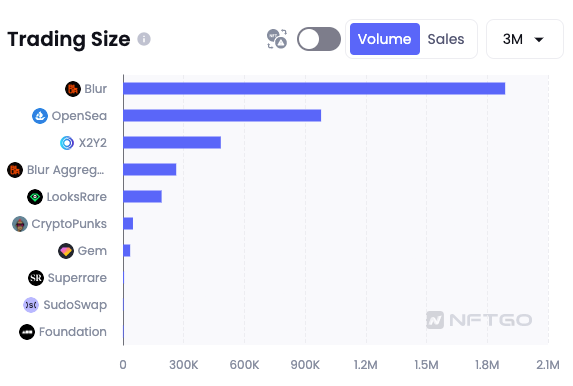The width and height of the screenshot is (573, 386).
Task: Click the Foundation logo icon
Action: pos(27,332)
